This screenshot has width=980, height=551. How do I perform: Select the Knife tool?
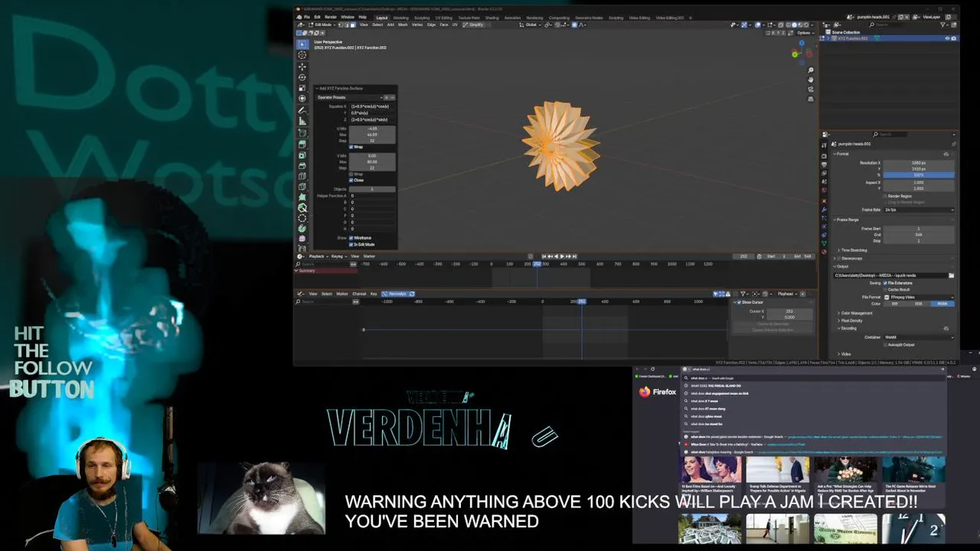pyautogui.click(x=302, y=187)
